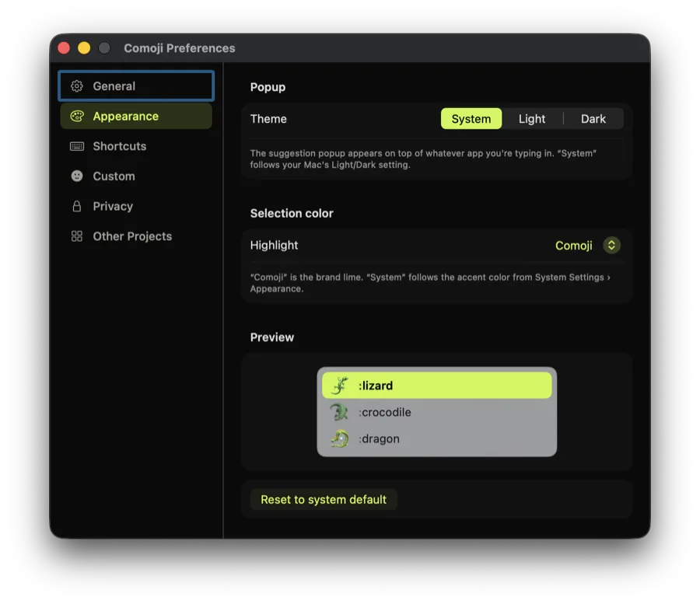Click the Preview heading
The height and width of the screenshot is (604, 700).
point(272,337)
